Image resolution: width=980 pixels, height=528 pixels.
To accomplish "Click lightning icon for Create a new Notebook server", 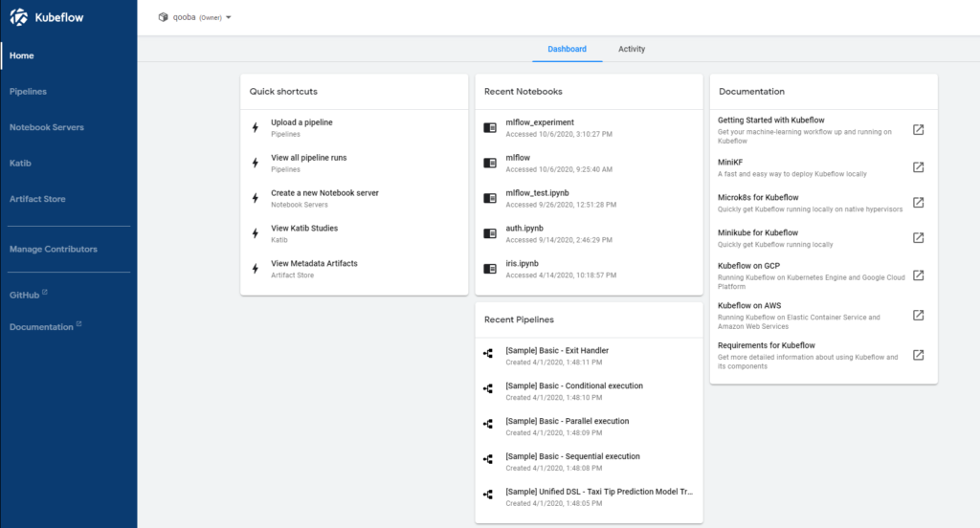I will [x=255, y=198].
